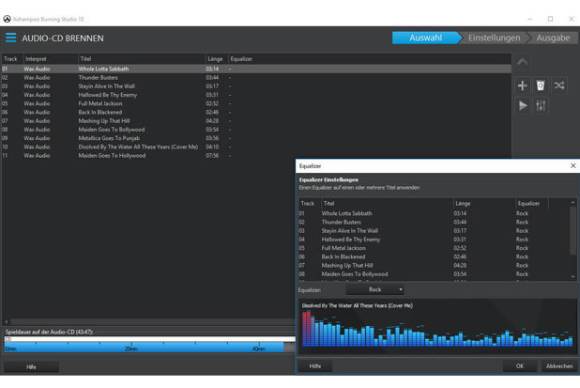Click Hilfe button in the Equalizer dialog
This screenshot has height=388, width=580.
(x=315, y=366)
